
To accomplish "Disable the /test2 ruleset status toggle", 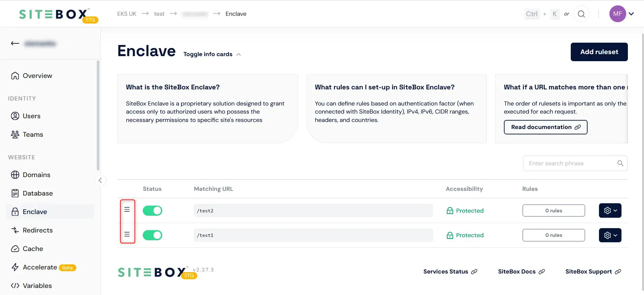I will [153, 211].
